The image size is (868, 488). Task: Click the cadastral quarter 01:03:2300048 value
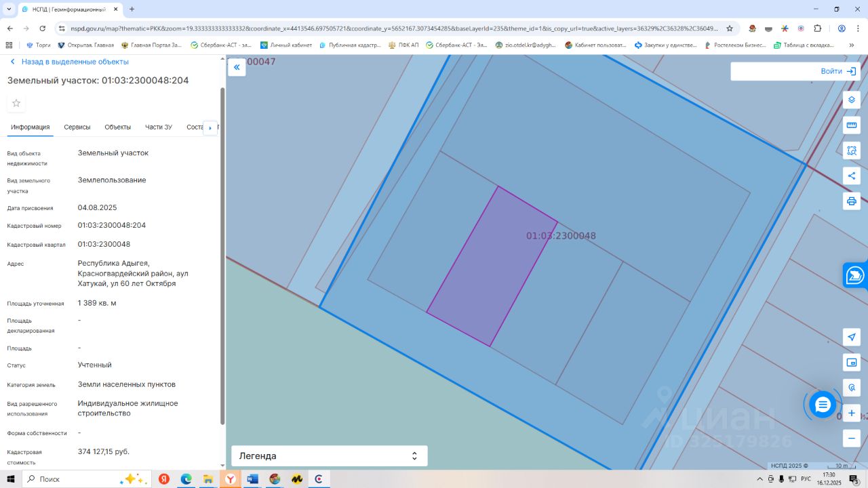click(x=104, y=244)
